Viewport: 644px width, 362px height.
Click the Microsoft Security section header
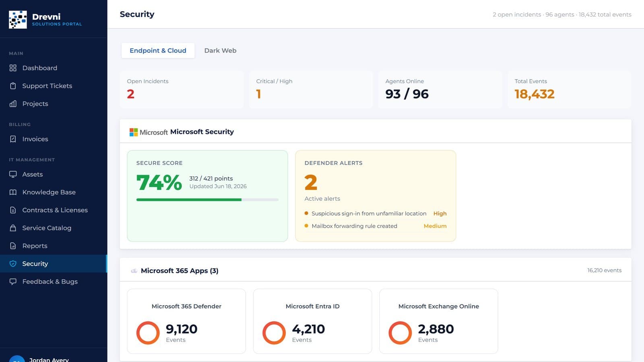376,132
